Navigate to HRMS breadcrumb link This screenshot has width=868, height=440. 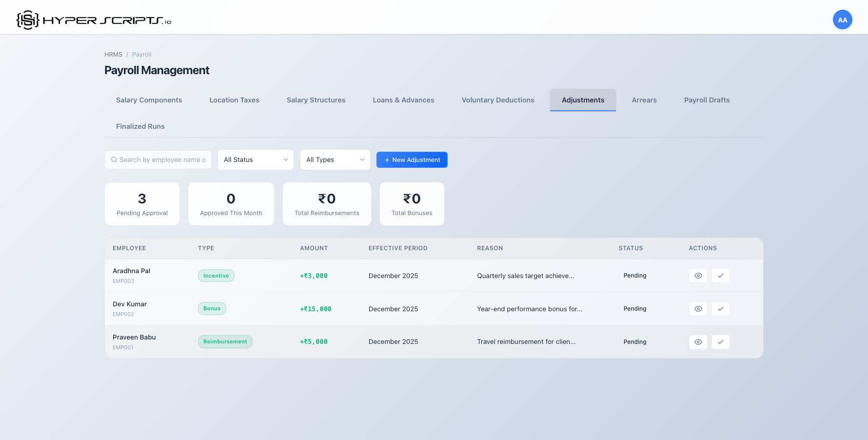113,55
